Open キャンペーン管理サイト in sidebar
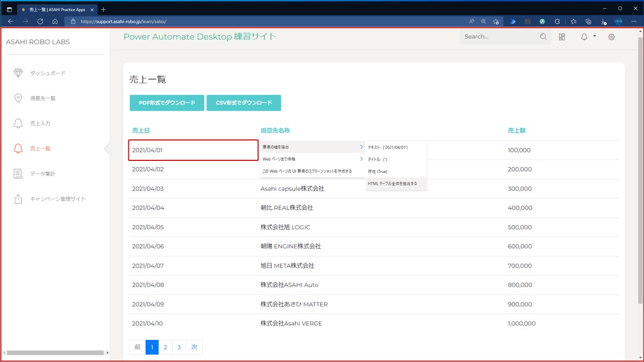This screenshot has height=362, width=644. (x=58, y=199)
